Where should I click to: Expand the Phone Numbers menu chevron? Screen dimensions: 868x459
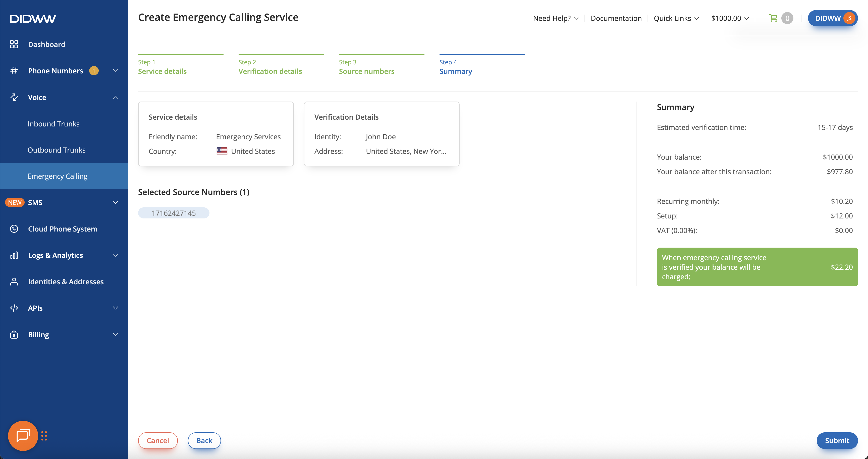point(115,71)
